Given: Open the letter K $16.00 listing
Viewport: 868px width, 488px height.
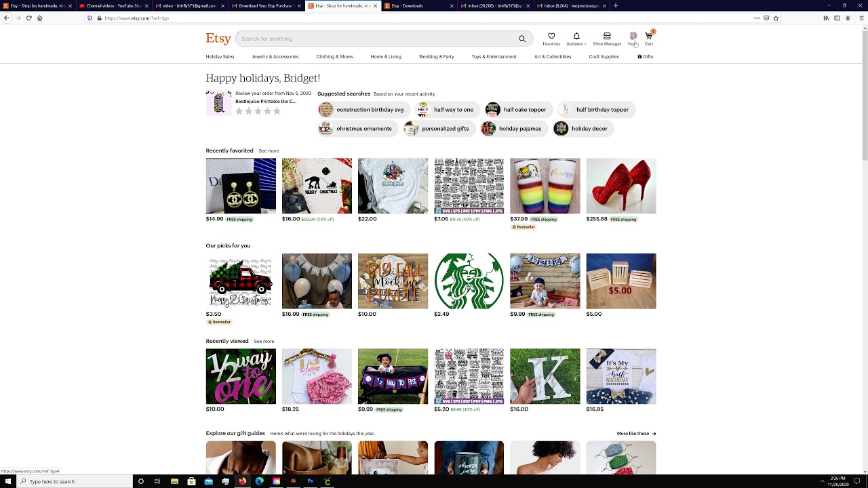Looking at the screenshot, I should (545, 376).
